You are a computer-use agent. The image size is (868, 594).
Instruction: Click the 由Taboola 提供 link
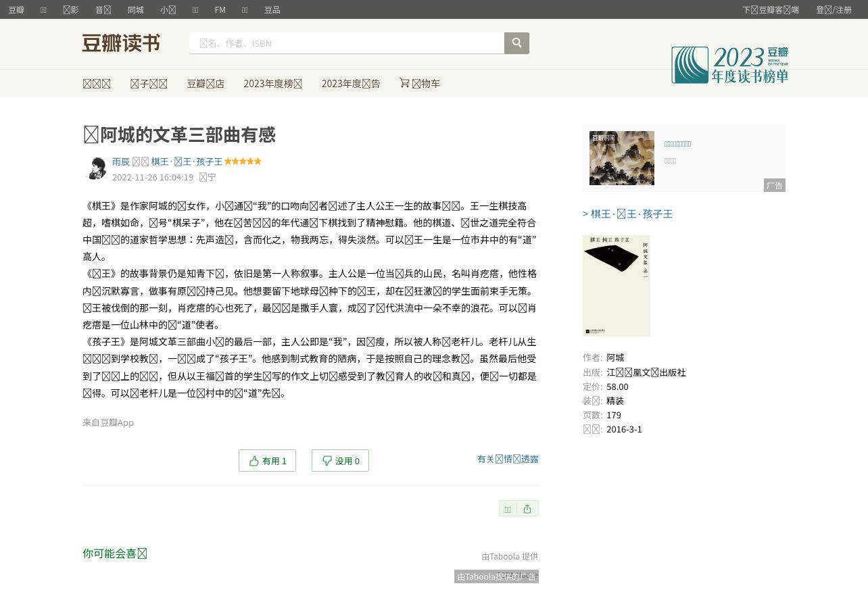510,556
